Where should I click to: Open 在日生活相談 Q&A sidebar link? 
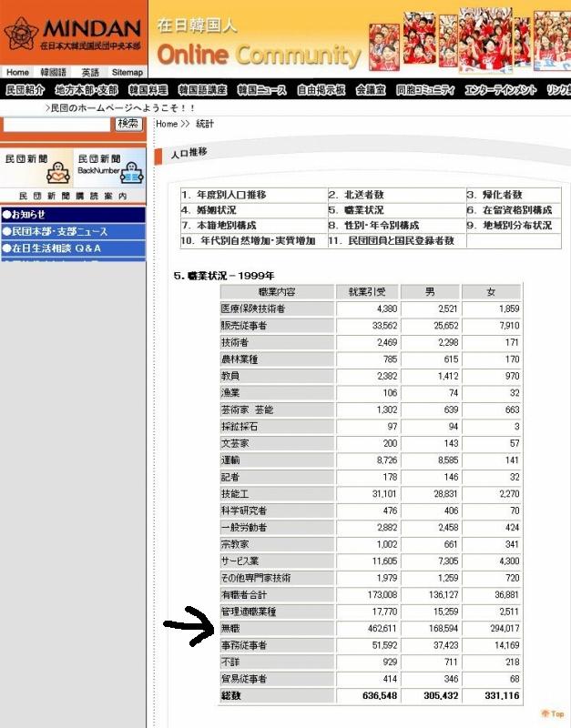[x=51, y=248]
